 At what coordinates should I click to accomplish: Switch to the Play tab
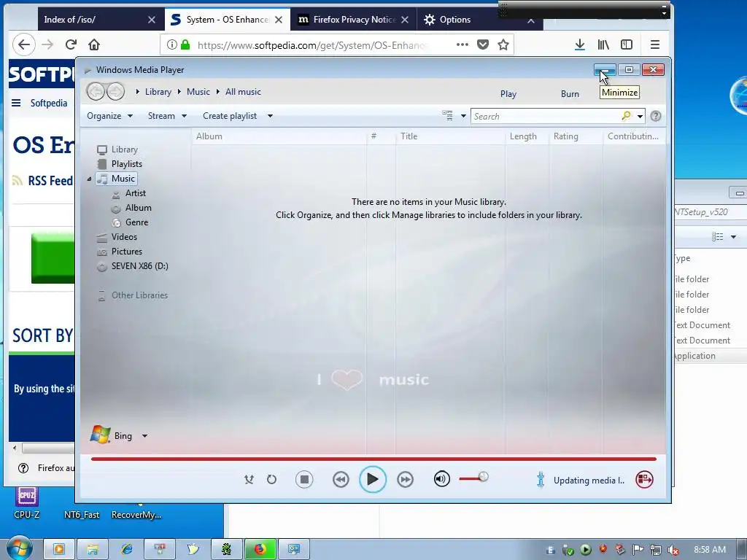click(508, 94)
